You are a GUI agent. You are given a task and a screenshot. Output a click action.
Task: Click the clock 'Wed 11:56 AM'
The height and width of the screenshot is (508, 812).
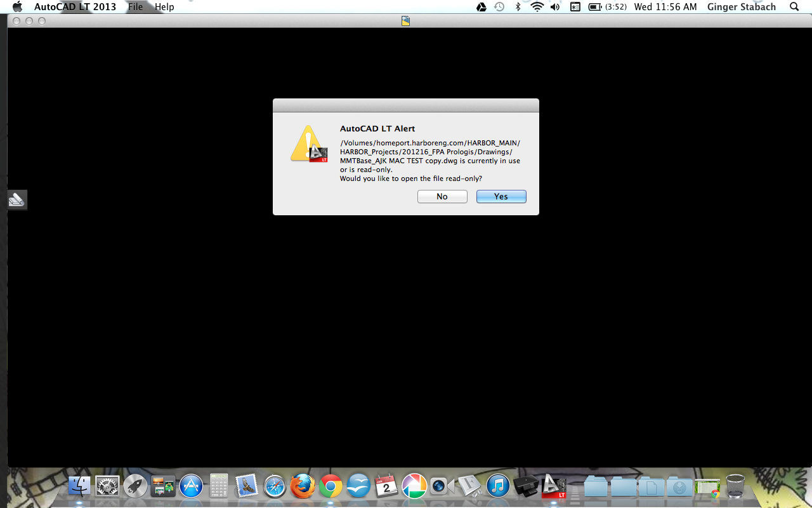pyautogui.click(x=665, y=7)
